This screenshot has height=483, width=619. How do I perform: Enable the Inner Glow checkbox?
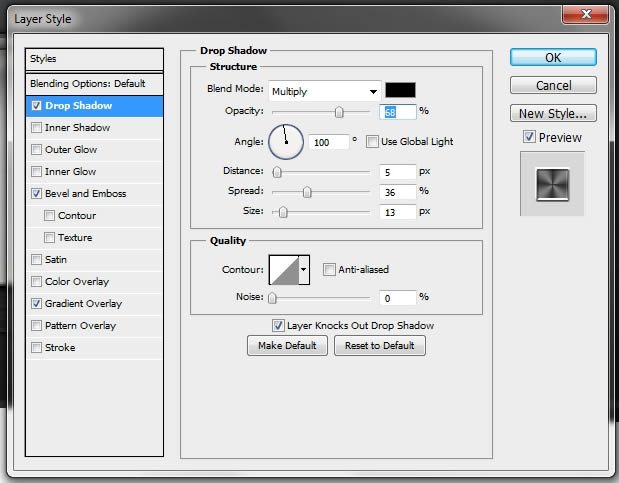pyautogui.click(x=36, y=171)
